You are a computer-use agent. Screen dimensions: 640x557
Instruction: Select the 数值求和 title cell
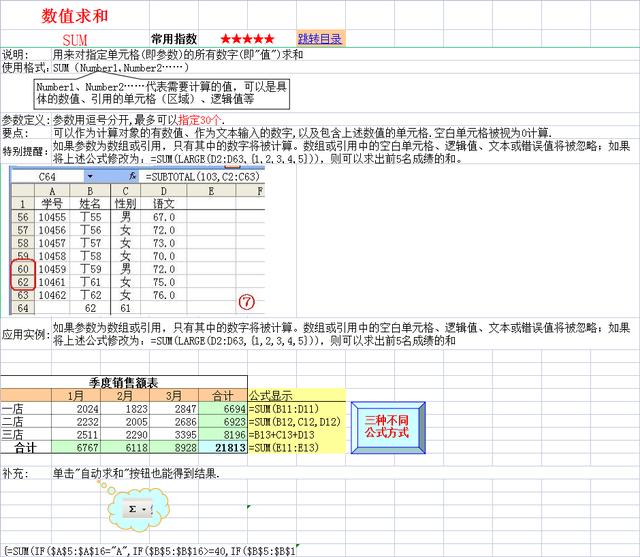point(75,16)
